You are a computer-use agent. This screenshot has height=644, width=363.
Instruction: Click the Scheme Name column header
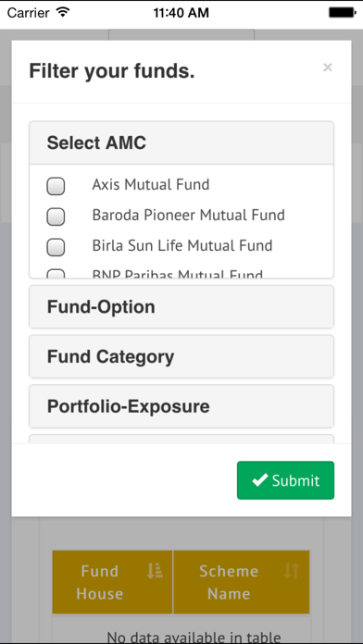242,582
